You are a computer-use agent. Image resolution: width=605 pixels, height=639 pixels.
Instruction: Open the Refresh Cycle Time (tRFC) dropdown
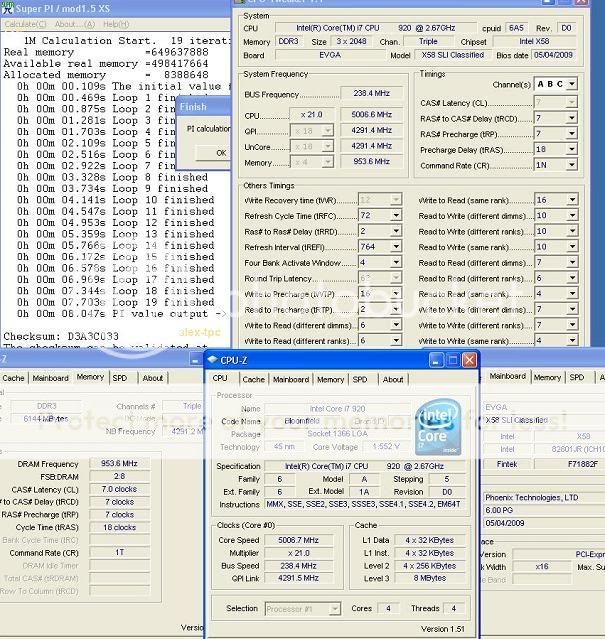click(396, 215)
